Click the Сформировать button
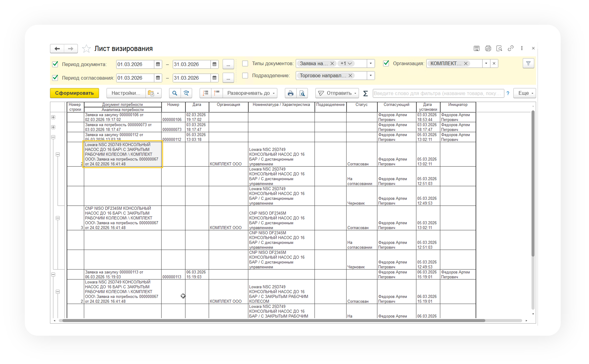Screen dimensions: 589x364 74,93
